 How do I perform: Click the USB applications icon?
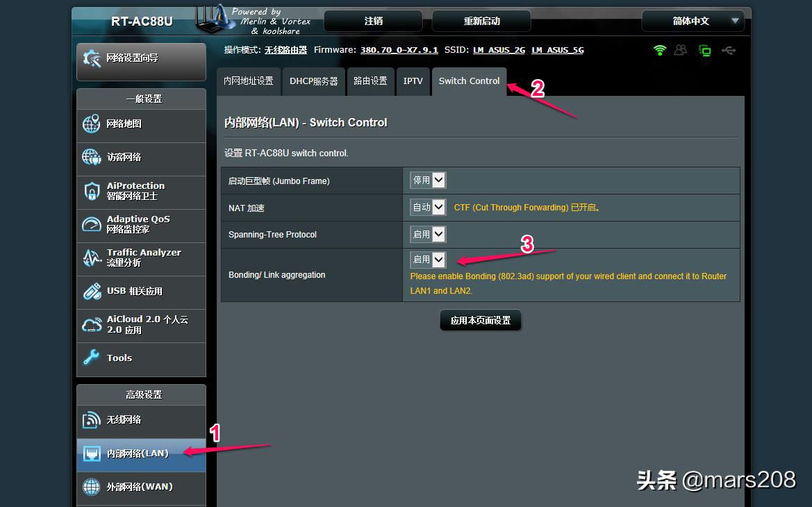[x=92, y=291]
